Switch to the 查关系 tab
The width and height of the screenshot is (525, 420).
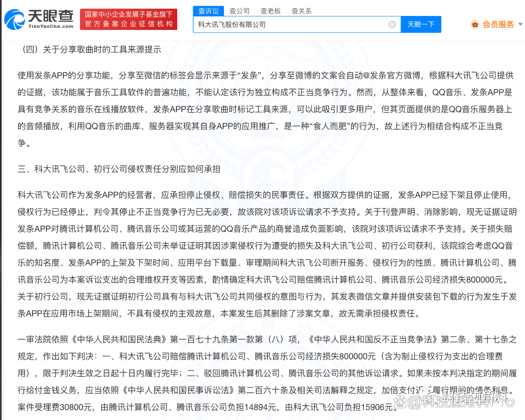pyautogui.click(x=301, y=11)
